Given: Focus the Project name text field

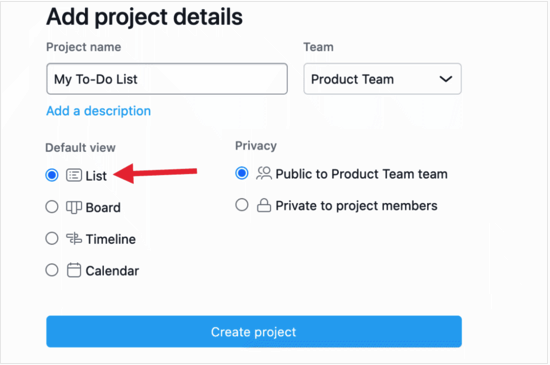Looking at the screenshot, I should tap(167, 79).
